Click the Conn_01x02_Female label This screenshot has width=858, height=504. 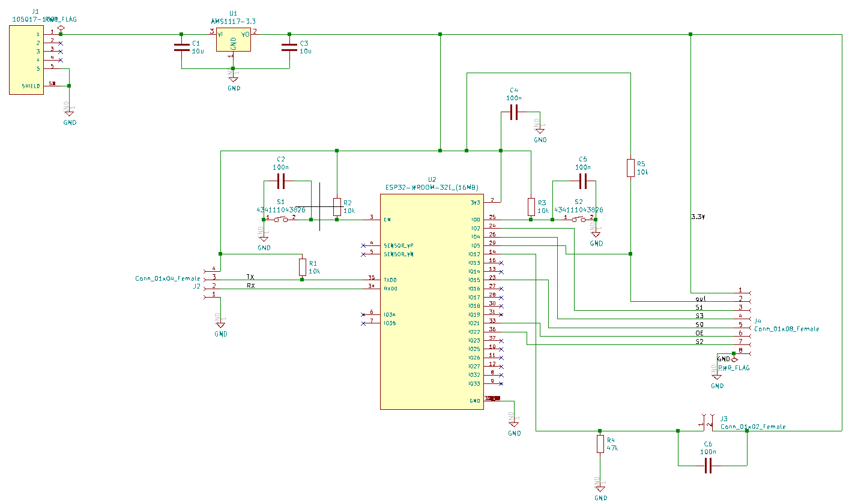pyautogui.click(x=753, y=427)
